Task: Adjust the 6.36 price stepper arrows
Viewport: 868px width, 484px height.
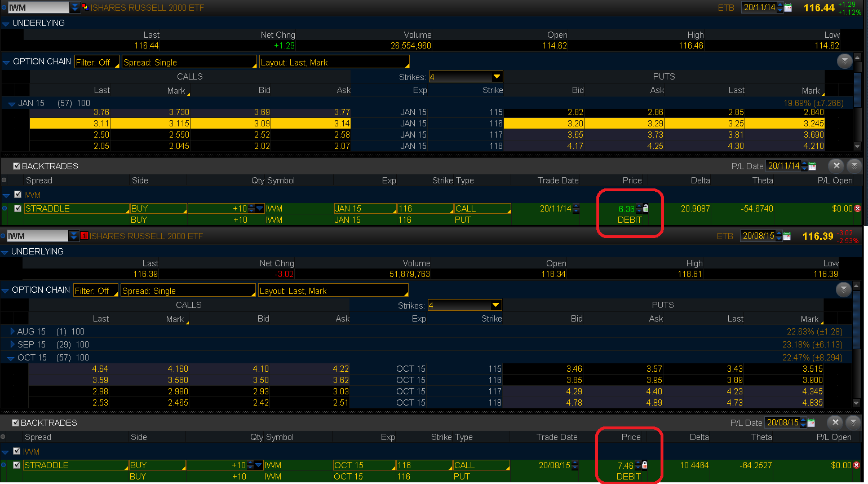Action: [x=639, y=209]
